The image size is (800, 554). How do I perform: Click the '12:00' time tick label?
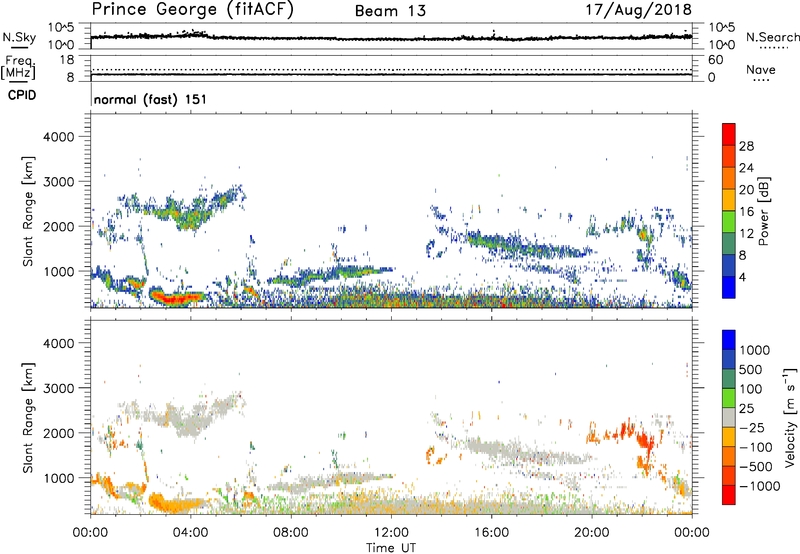click(391, 533)
